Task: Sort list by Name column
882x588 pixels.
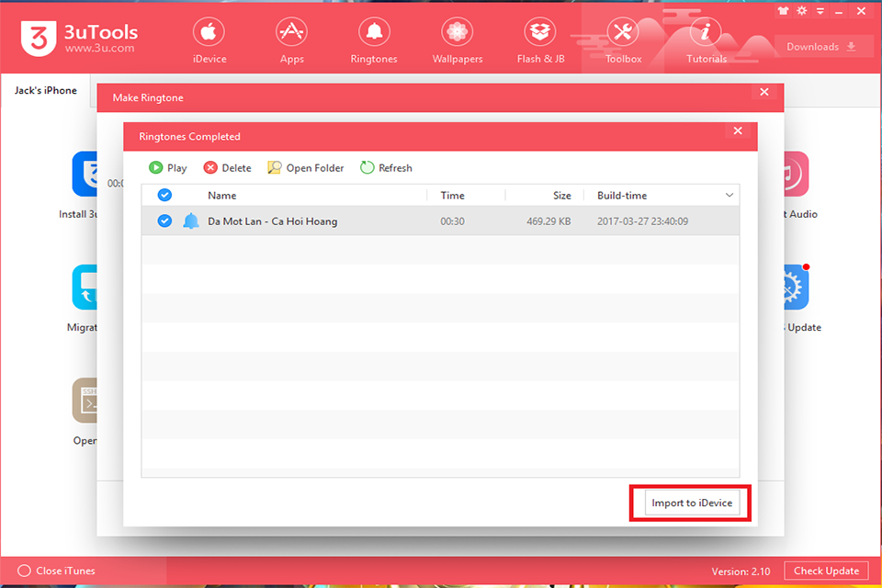Action: [x=221, y=196]
